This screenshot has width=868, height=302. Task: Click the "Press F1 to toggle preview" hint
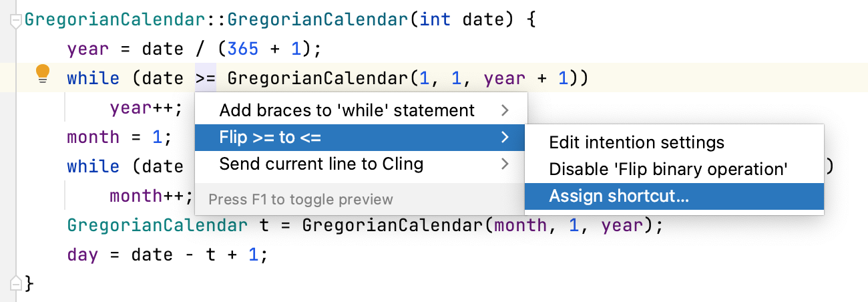(x=300, y=199)
